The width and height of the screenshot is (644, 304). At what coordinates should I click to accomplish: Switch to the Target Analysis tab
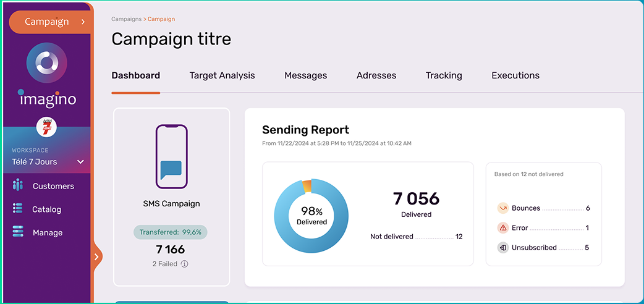(x=222, y=75)
